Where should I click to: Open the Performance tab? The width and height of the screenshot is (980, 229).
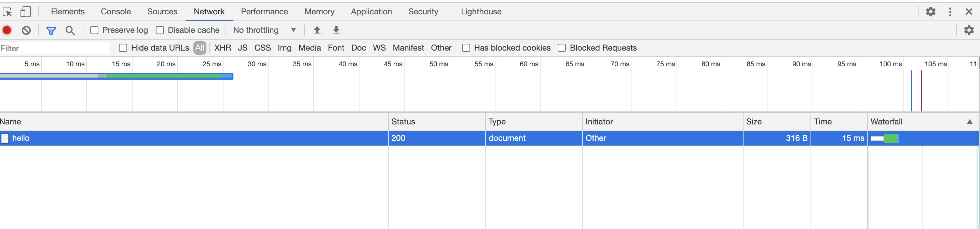(x=264, y=12)
